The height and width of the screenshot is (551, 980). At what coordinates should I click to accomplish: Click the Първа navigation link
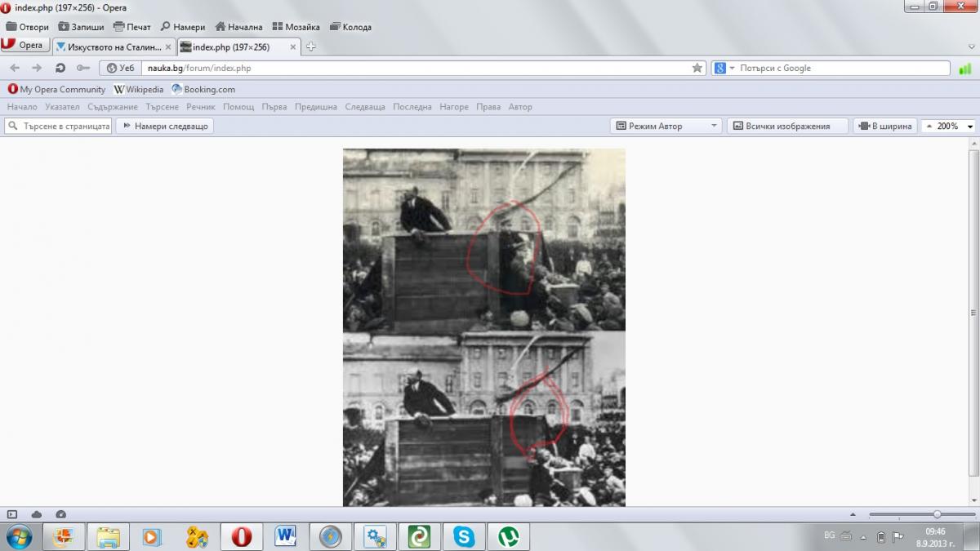coord(274,107)
